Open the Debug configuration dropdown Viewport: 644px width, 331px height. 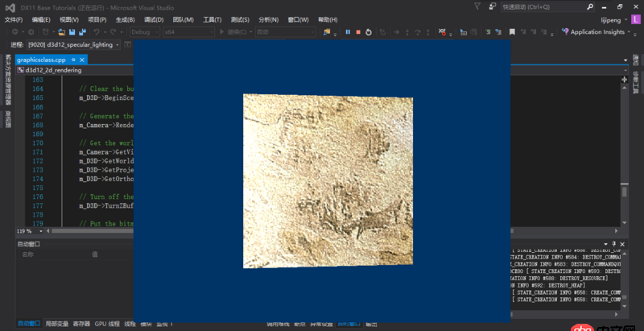click(145, 32)
